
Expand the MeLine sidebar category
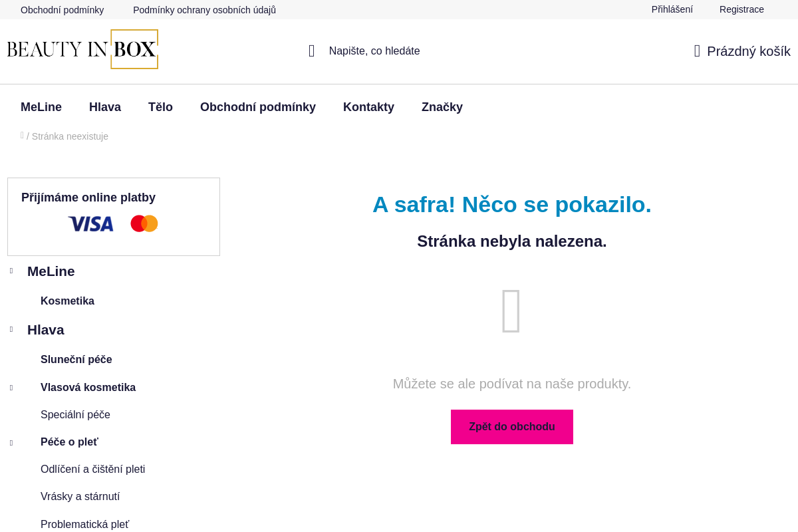(11, 271)
